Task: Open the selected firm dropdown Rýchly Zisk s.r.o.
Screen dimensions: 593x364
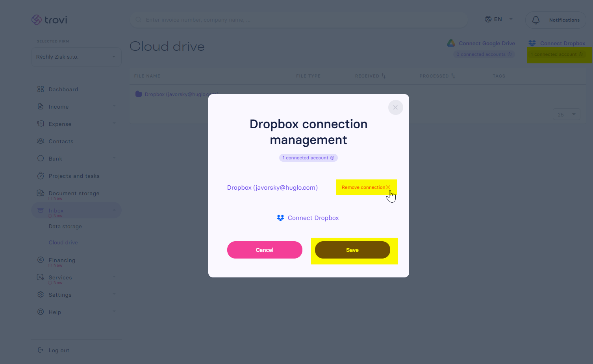Action: [x=76, y=57]
